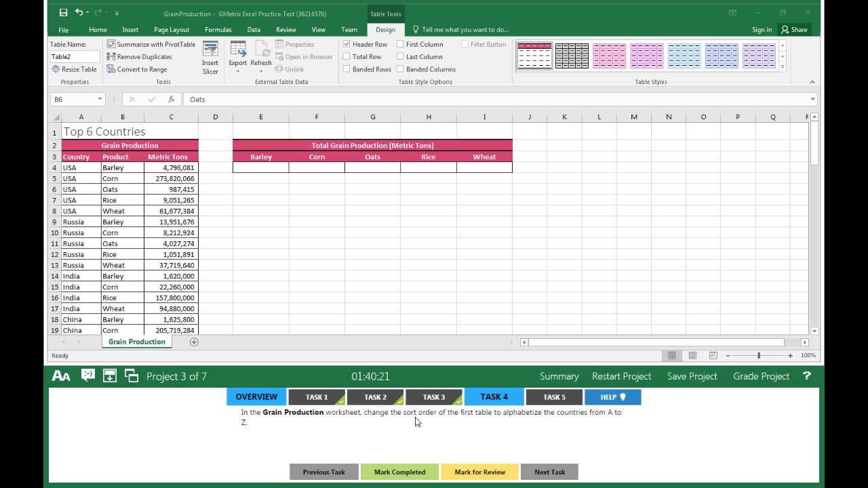The height and width of the screenshot is (488, 868).
Task: Click the Redo arrow icon
Action: [x=99, y=12]
